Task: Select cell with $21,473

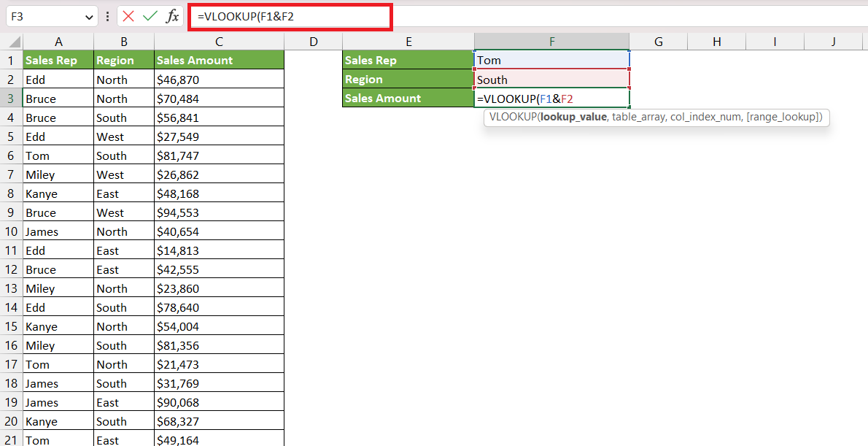Action: 220,364
